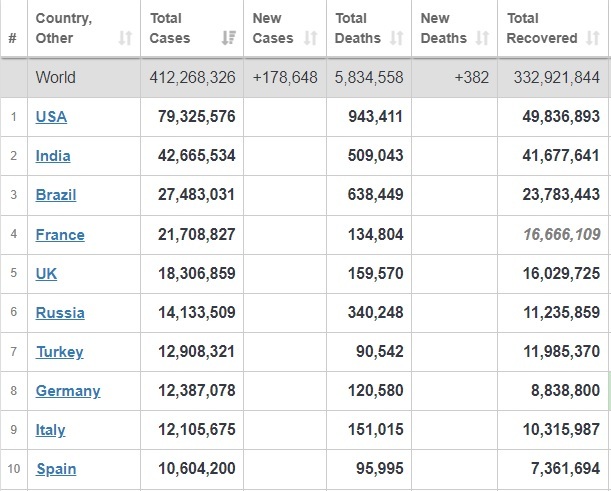This screenshot has width=611, height=491.
Task: Click the New Deaths header label
Action: coord(444,28)
